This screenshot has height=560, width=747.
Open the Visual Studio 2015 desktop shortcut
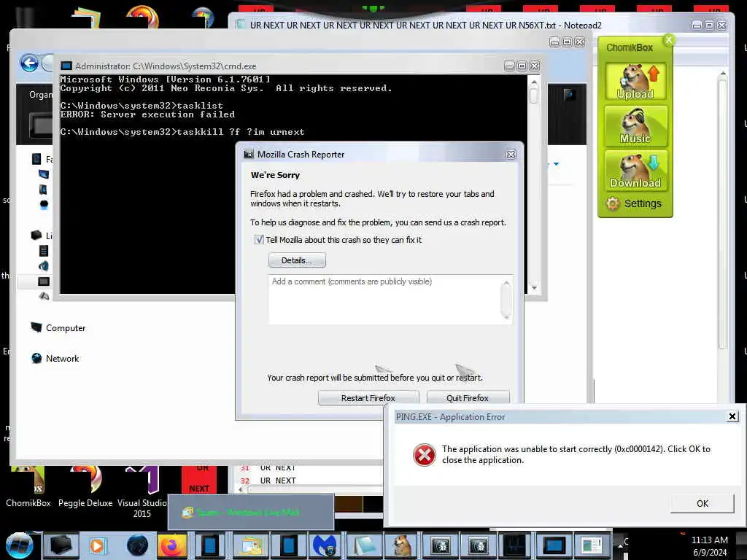(142, 492)
